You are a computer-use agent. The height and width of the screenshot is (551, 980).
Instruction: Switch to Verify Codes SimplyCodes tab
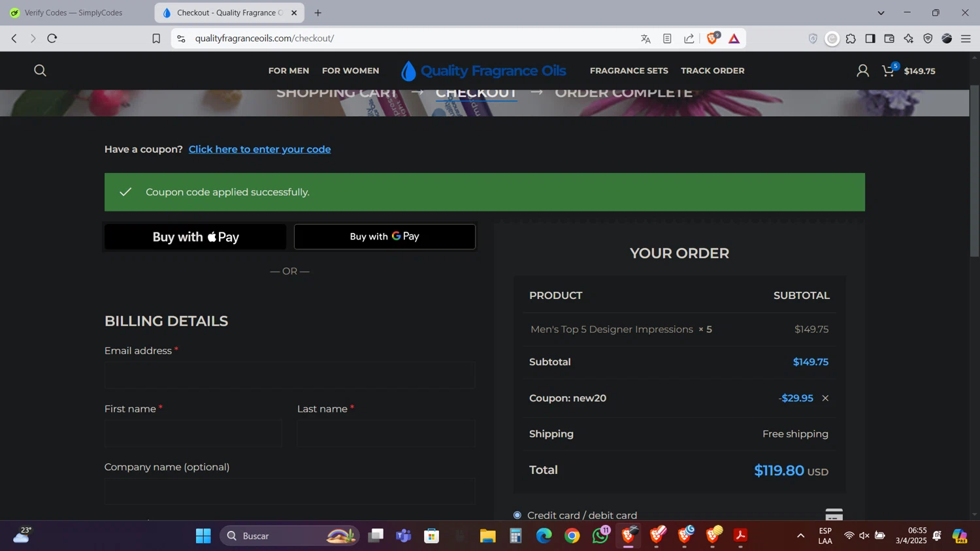click(74, 12)
